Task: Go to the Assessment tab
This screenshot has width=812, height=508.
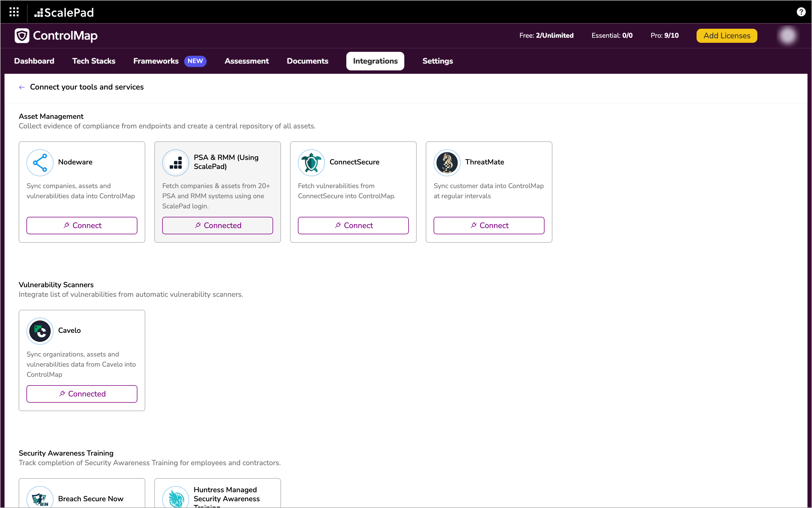Action: pyautogui.click(x=247, y=61)
